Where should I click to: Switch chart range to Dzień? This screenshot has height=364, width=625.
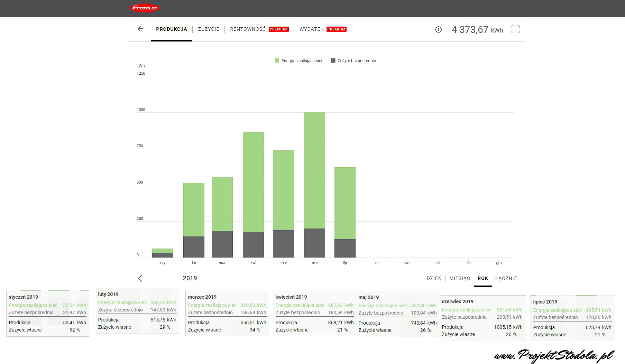click(434, 278)
